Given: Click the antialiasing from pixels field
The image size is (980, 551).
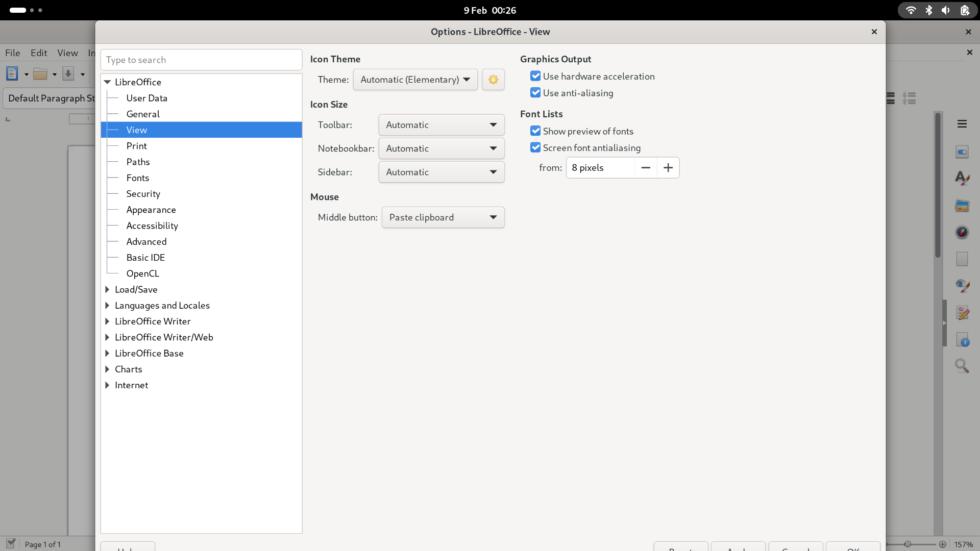Looking at the screenshot, I should [x=601, y=168].
